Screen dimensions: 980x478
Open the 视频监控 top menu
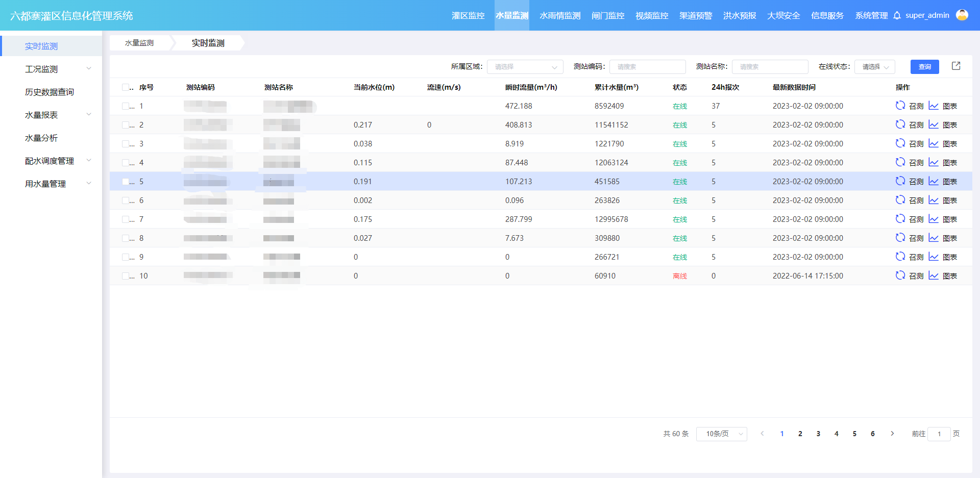pos(652,16)
